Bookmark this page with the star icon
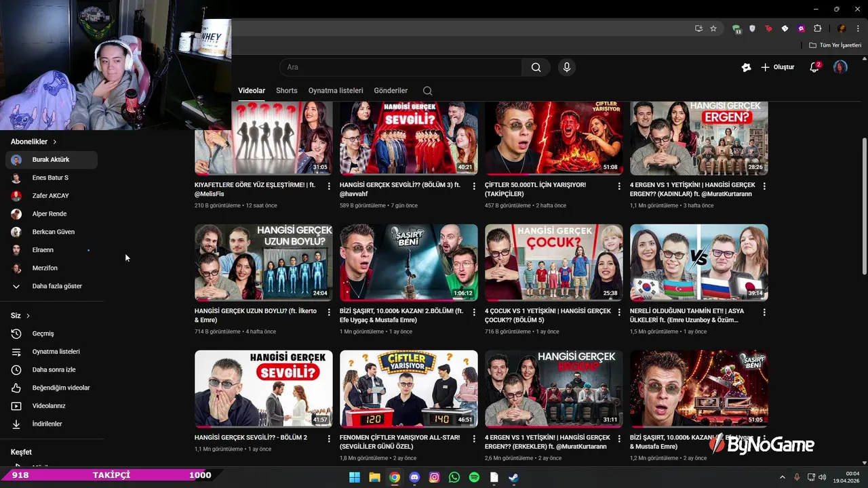The image size is (868, 488). [x=713, y=28]
